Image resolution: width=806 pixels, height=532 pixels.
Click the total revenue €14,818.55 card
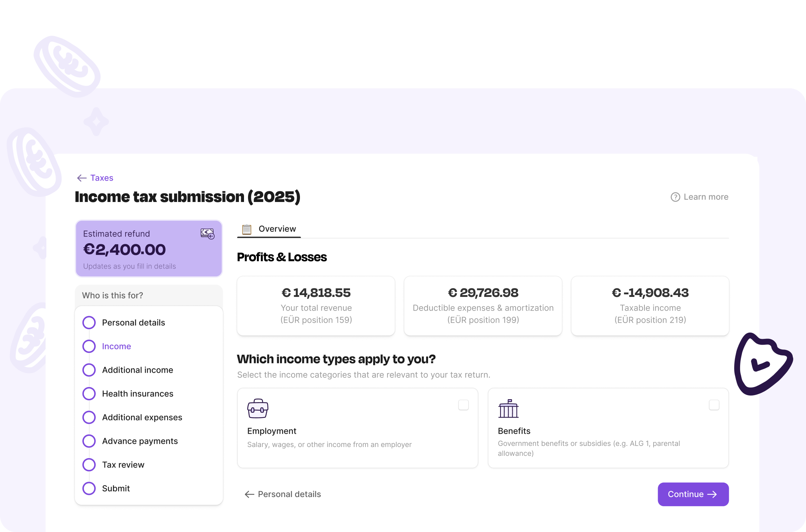tap(316, 306)
